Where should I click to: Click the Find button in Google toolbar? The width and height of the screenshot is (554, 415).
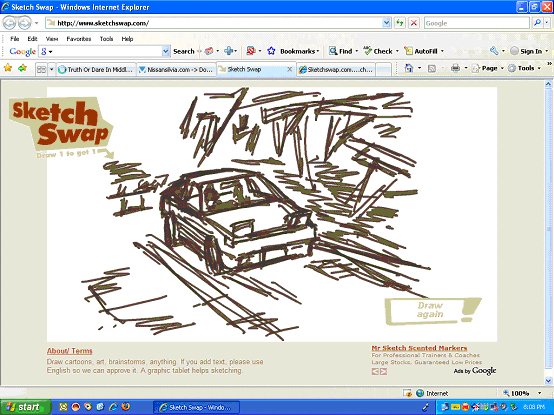click(341, 51)
